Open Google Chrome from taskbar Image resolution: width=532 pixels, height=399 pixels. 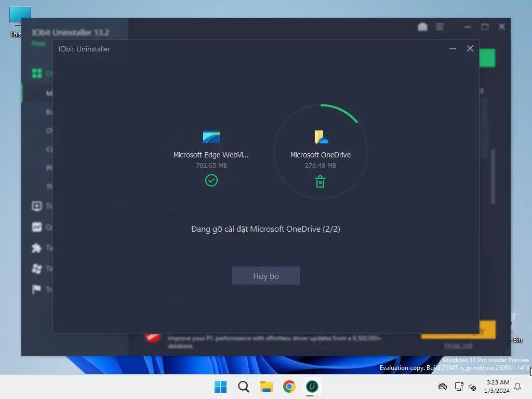click(x=289, y=387)
